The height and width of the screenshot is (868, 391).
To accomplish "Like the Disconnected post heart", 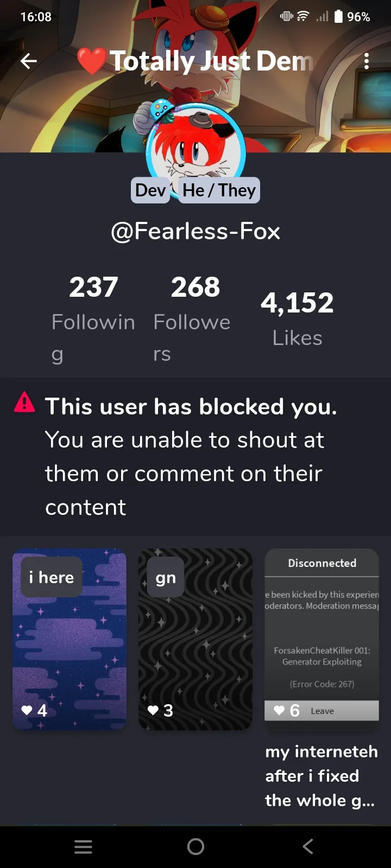I will pos(279,710).
